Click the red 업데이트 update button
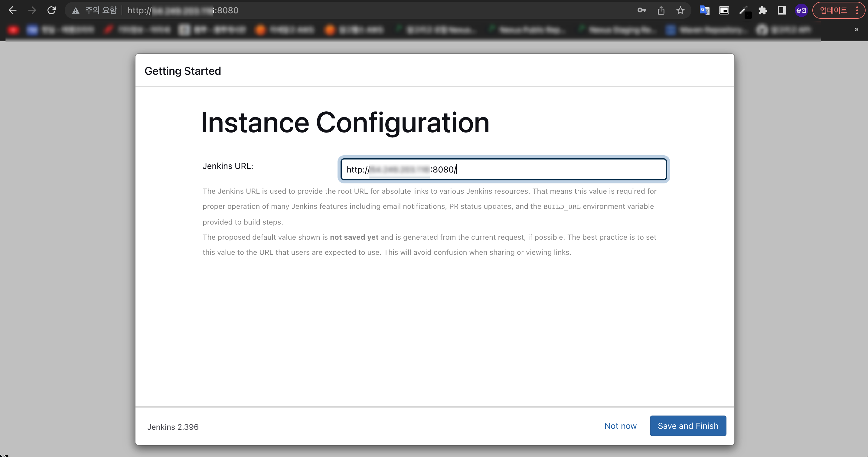 [x=833, y=11]
